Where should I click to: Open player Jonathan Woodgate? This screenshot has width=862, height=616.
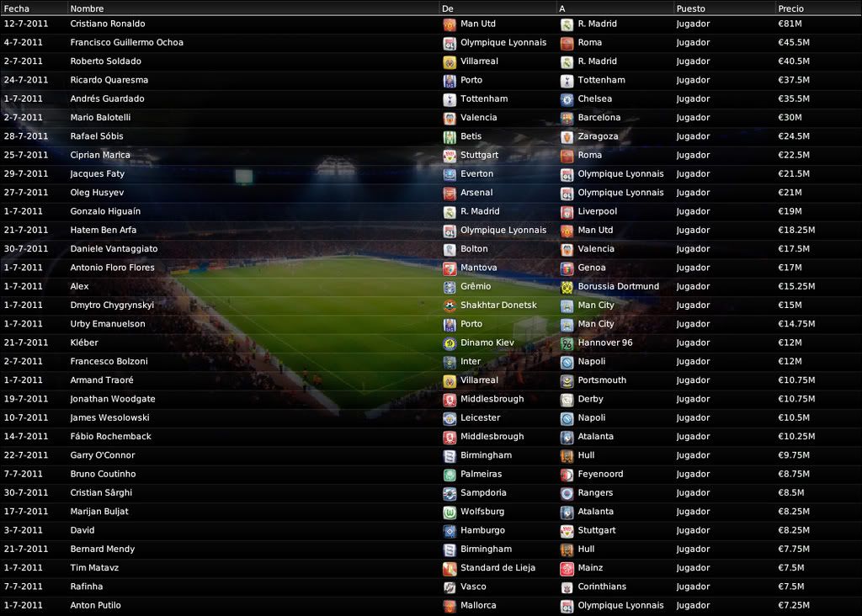(x=113, y=399)
